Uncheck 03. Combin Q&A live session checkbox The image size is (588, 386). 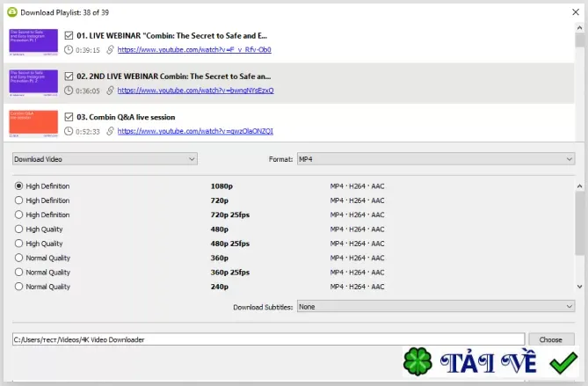pos(69,117)
